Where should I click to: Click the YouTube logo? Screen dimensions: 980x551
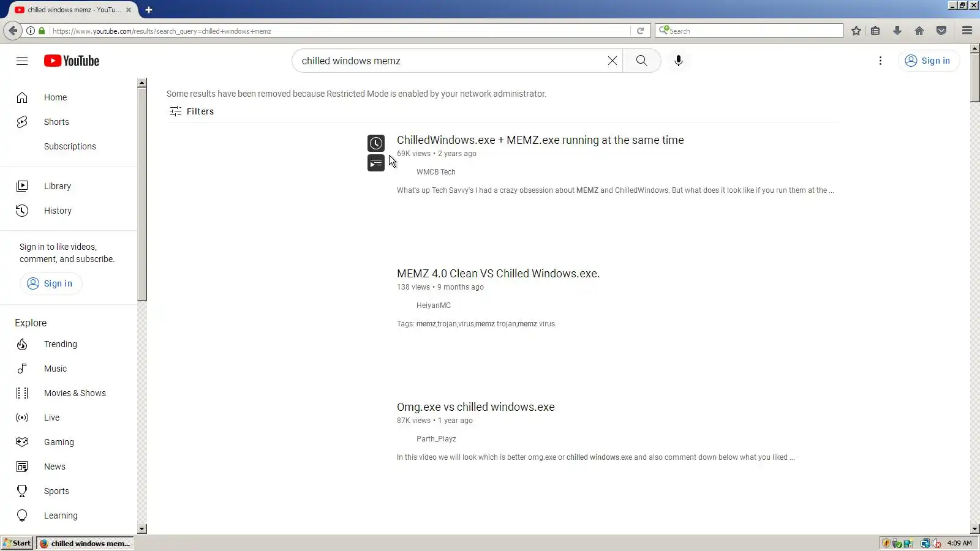pos(72,61)
